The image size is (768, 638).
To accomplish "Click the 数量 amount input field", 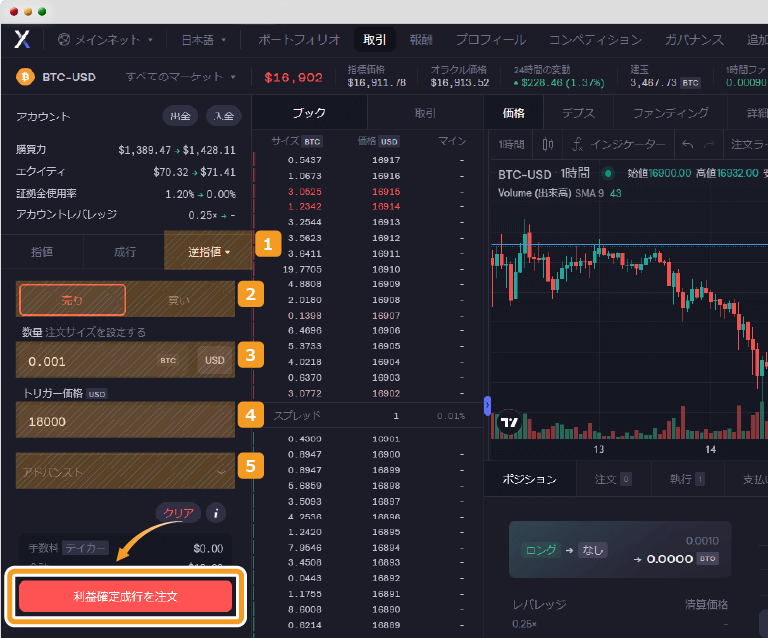I will click(125, 360).
